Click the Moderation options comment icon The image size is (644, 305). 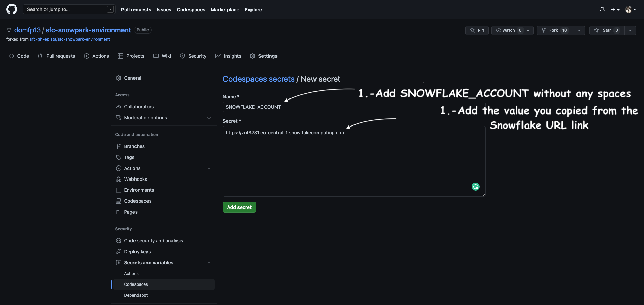119,118
